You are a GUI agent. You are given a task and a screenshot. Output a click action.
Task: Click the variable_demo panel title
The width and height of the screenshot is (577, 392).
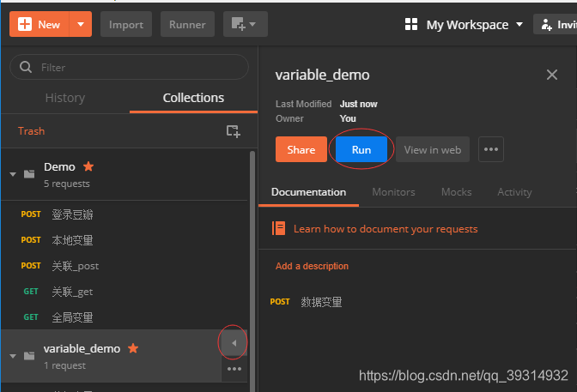click(x=322, y=75)
